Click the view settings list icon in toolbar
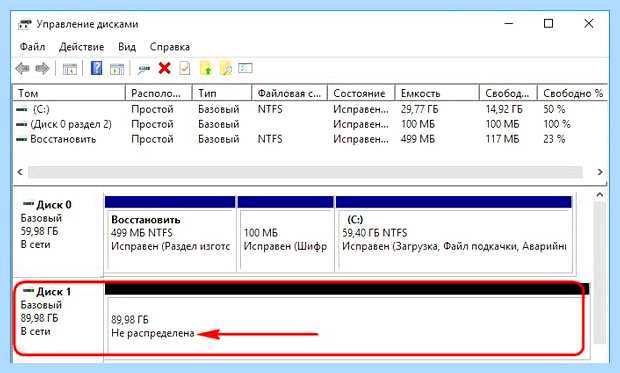 (245, 68)
